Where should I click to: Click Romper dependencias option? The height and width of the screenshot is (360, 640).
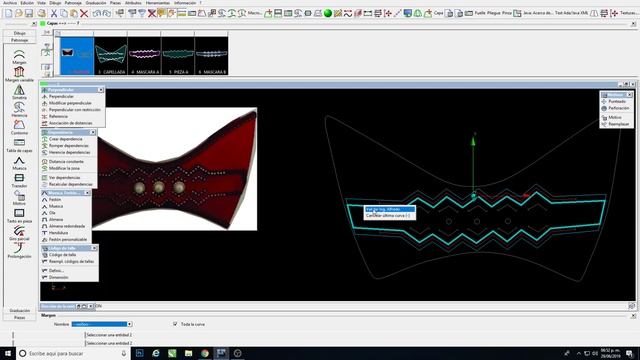point(69,146)
